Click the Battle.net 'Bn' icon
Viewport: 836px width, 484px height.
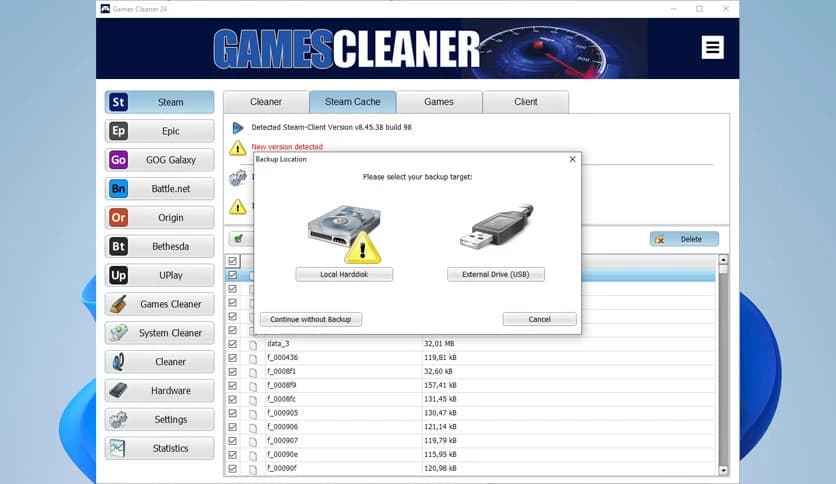[x=118, y=188]
